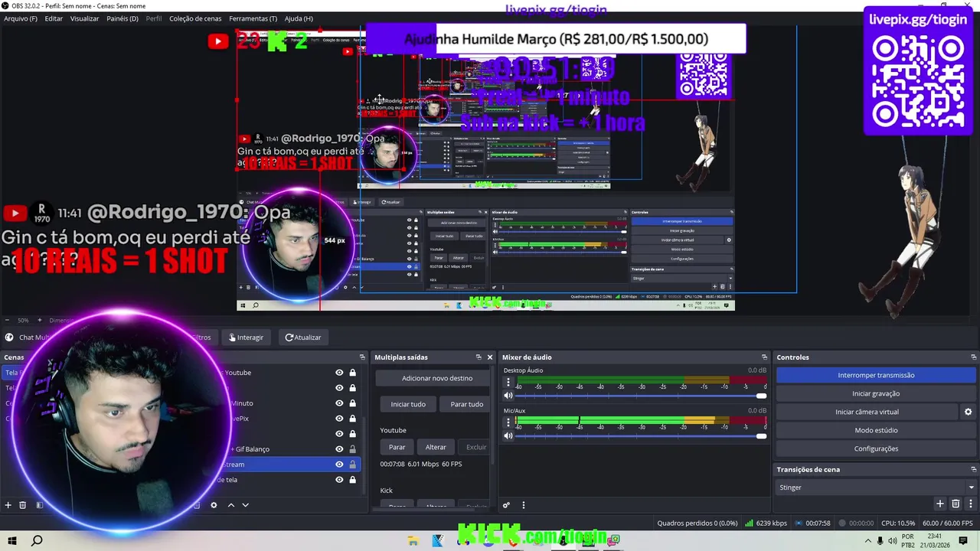Image resolution: width=980 pixels, height=551 pixels.
Task: Open the Windows notification center icon
Action: [963, 540]
